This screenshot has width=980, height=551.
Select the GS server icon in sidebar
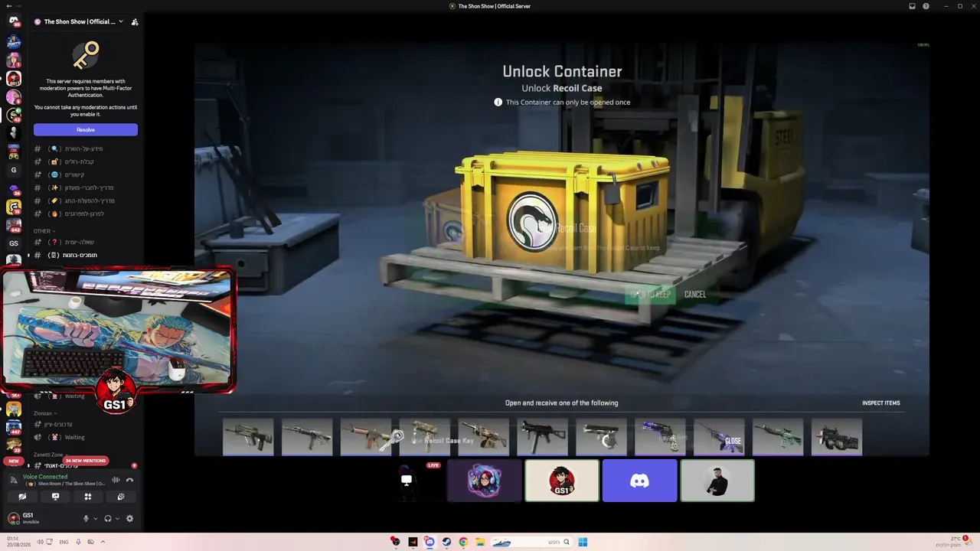point(13,243)
